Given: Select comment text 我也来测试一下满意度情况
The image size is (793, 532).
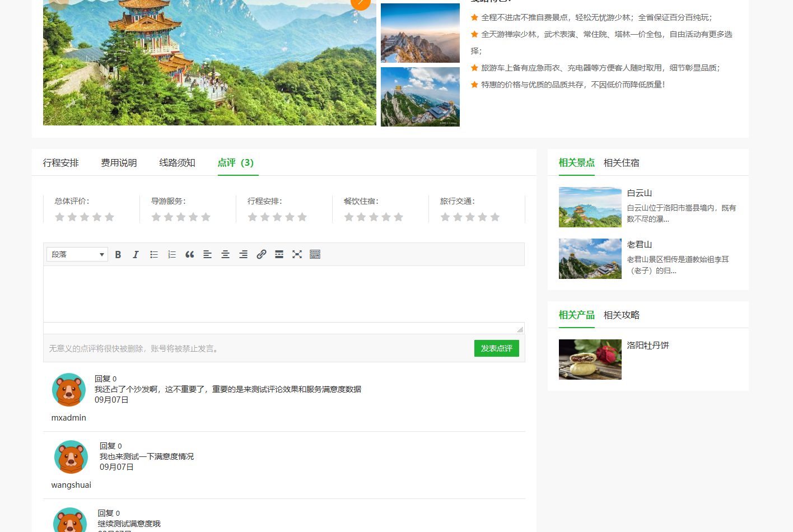Looking at the screenshot, I should pyautogui.click(x=147, y=456).
